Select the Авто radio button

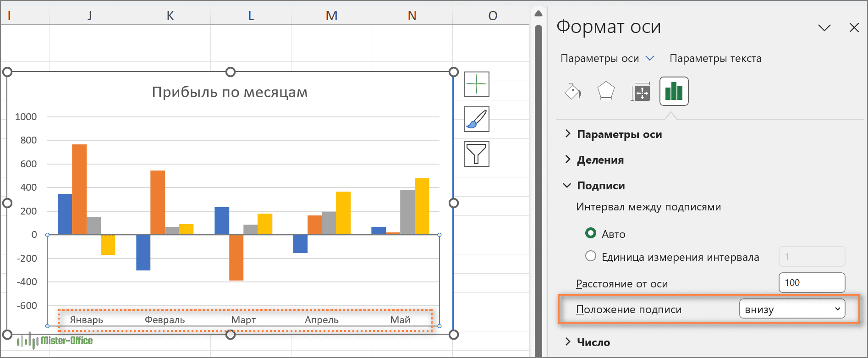(591, 233)
